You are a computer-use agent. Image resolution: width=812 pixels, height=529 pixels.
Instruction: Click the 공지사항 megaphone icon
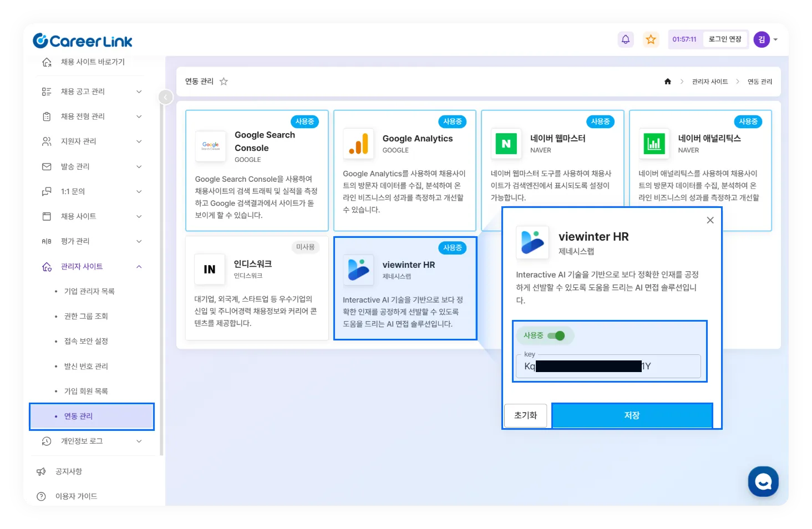(41, 472)
